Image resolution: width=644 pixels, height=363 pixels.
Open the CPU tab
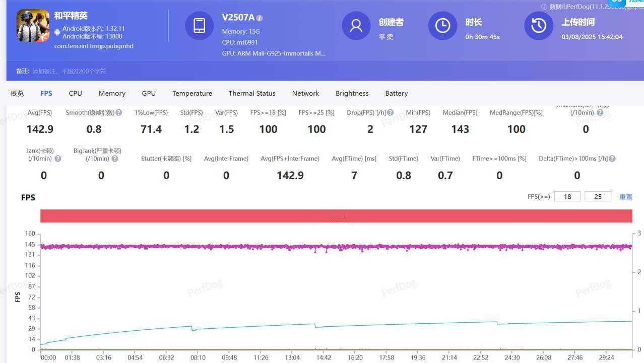tap(75, 93)
